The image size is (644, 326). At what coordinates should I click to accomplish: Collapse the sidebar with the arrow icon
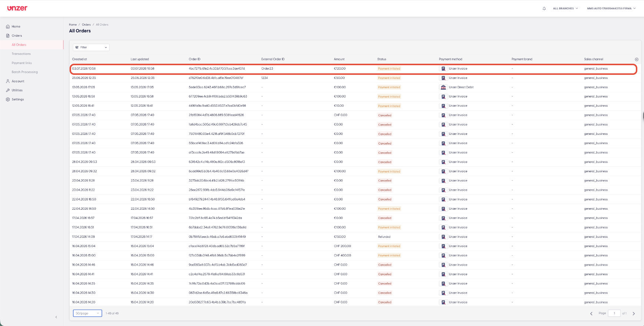pyautogui.click(x=56, y=317)
